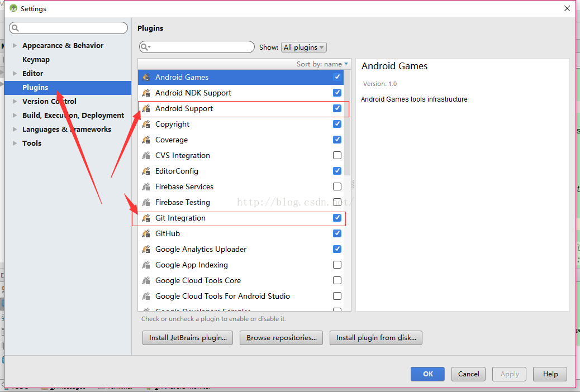The height and width of the screenshot is (392, 580).
Task: Click the Coverage plugin icon
Action: click(146, 140)
